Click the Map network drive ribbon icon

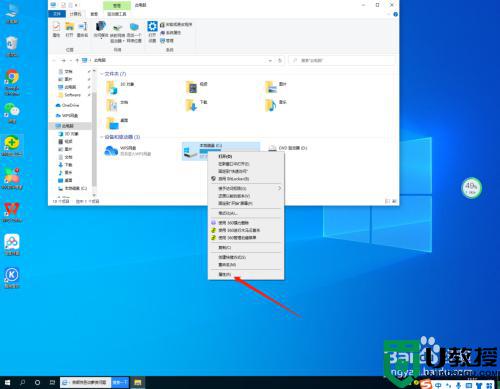pos(117,27)
